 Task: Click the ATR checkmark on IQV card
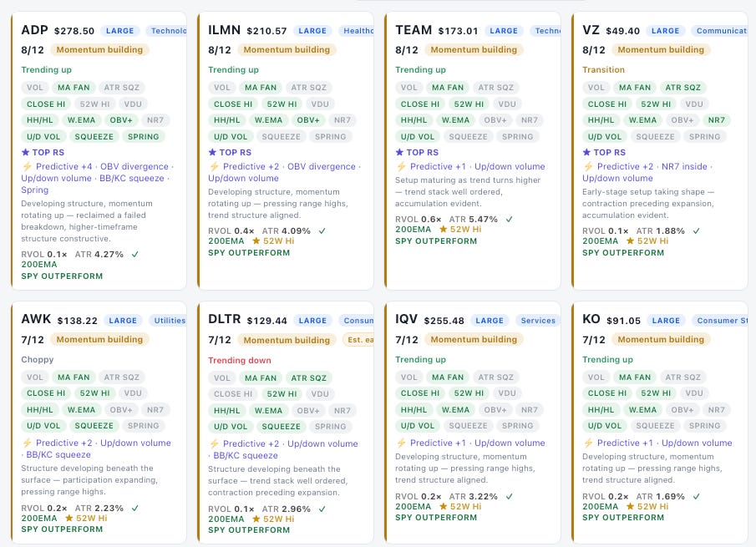(509, 496)
